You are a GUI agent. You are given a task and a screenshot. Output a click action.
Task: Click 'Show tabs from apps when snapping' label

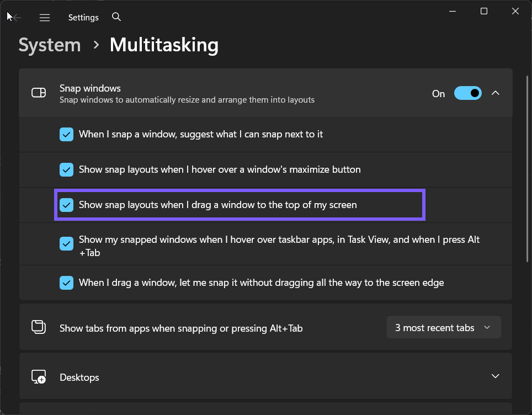coord(181,328)
